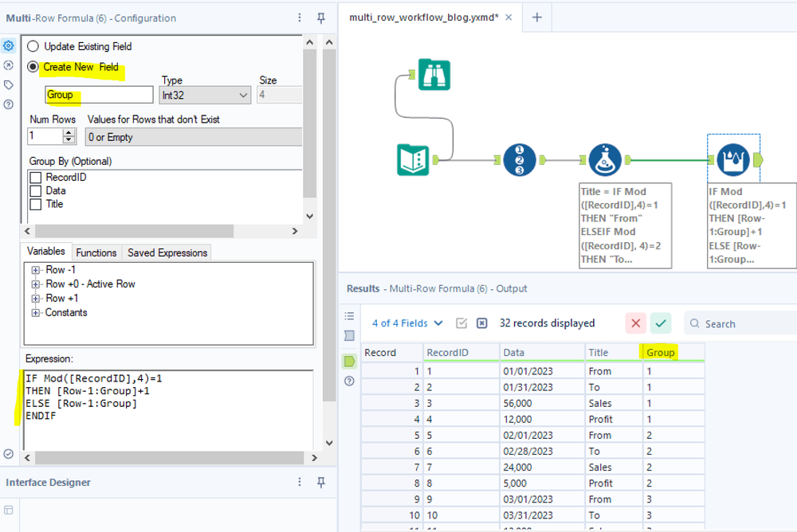797x532 pixels.
Task: Pin the Configuration panel
Action: pos(321,18)
